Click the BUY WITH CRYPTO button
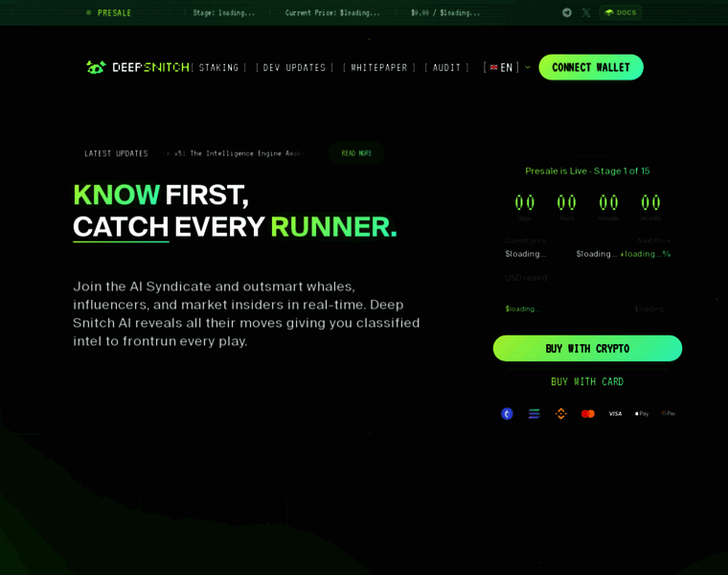728x575 pixels. pos(587,348)
